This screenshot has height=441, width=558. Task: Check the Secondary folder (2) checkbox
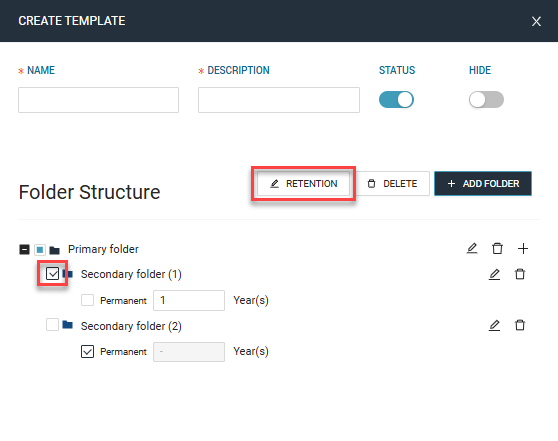click(52, 325)
